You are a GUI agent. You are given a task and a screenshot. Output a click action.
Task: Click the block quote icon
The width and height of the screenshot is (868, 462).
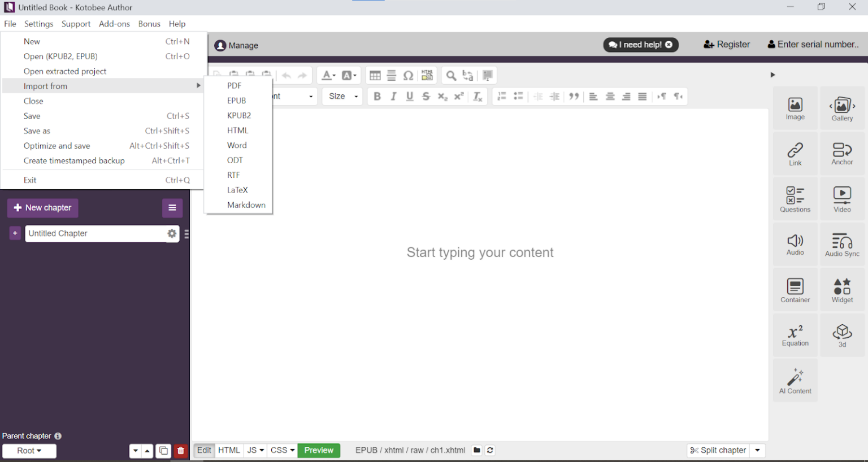pos(574,97)
